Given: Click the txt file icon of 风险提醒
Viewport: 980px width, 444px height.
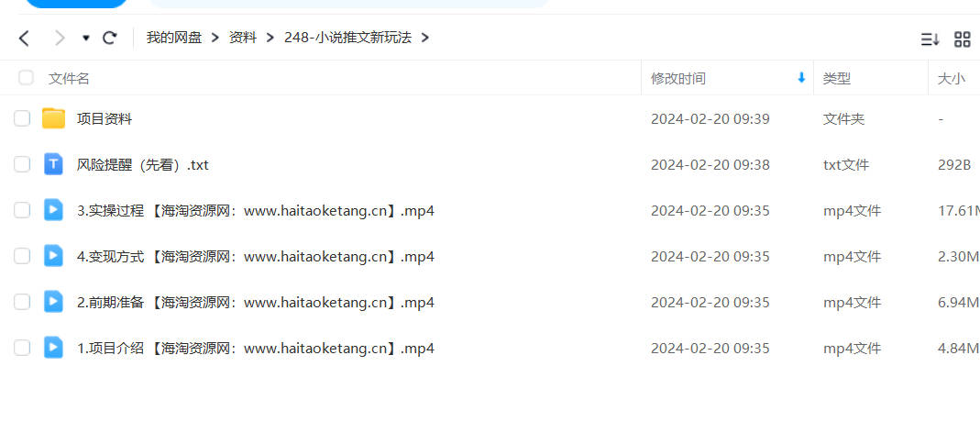Looking at the screenshot, I should click(54, 164).
